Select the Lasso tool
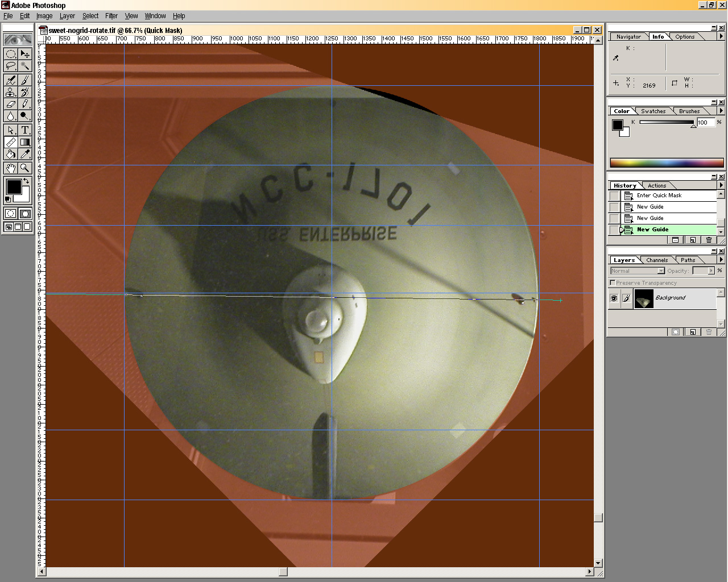Image resolution: width=728 pixels, height=582 pixels. pyautogui.click(x=10, y=67)
